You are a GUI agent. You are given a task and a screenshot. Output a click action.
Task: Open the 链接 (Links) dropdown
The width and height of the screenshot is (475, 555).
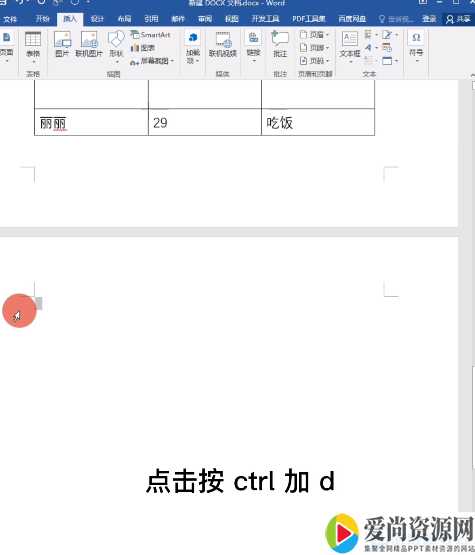tap(253, 47)
